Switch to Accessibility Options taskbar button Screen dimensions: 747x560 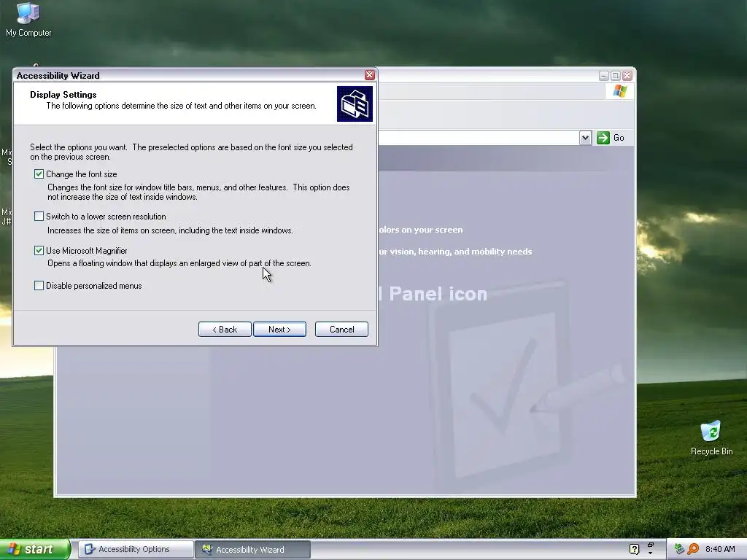(x=136, y=550)
